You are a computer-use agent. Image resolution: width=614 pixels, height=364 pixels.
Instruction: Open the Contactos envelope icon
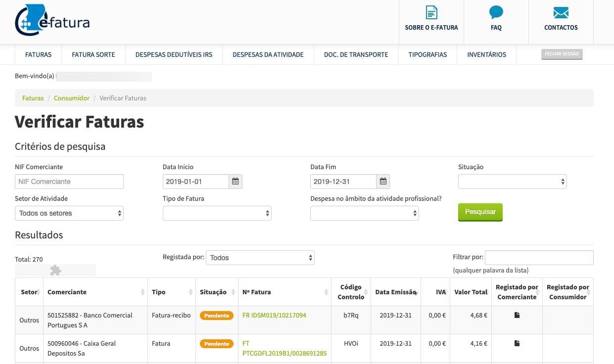561,13
